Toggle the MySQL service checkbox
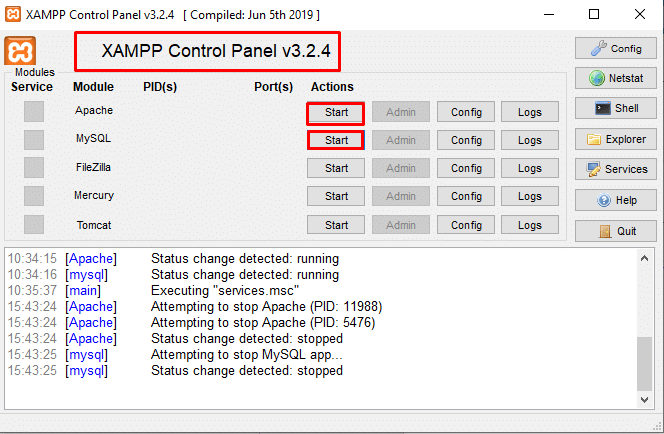Image resolution: width=664 pixels, height=434 pixels. click(x=34, y=140)
